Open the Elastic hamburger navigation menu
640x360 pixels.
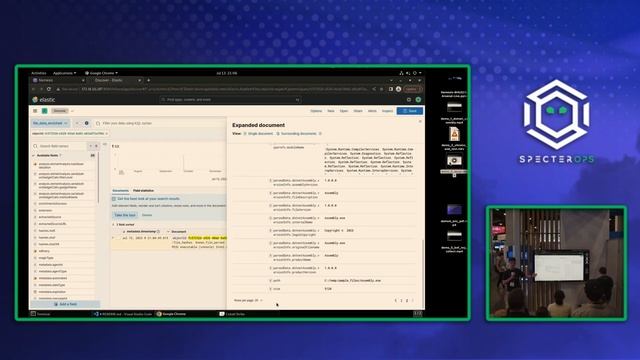pyautogui.click(x=35, y=111)
